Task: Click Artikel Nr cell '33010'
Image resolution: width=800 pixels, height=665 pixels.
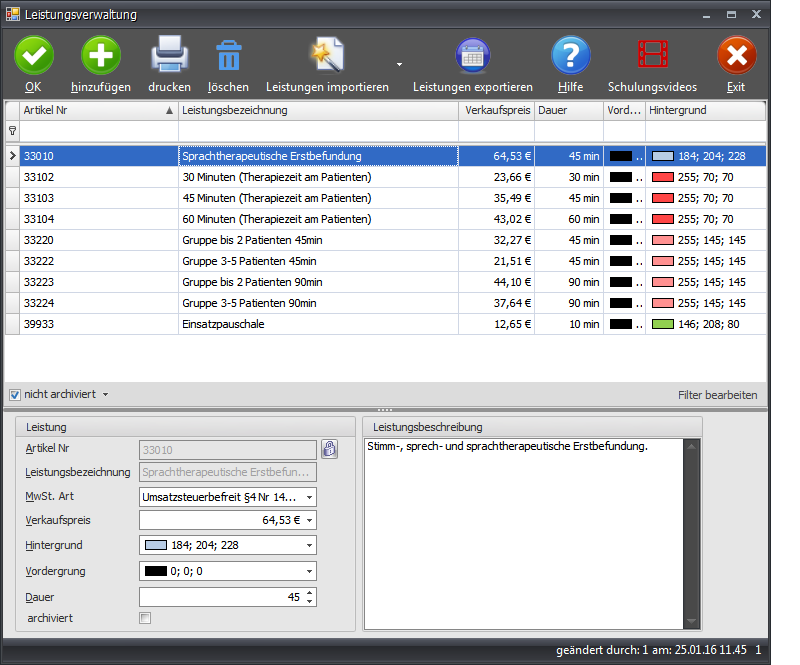Action: [99, 156]
